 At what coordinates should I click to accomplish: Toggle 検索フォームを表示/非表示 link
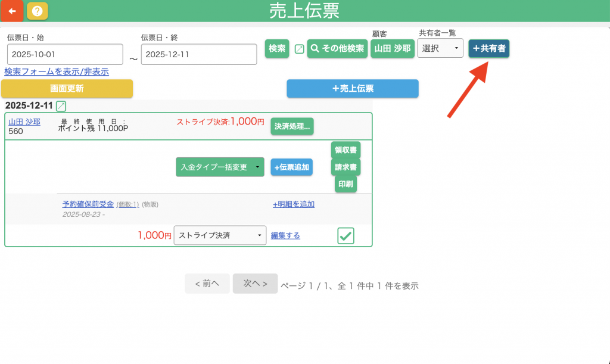coord(57,71)
